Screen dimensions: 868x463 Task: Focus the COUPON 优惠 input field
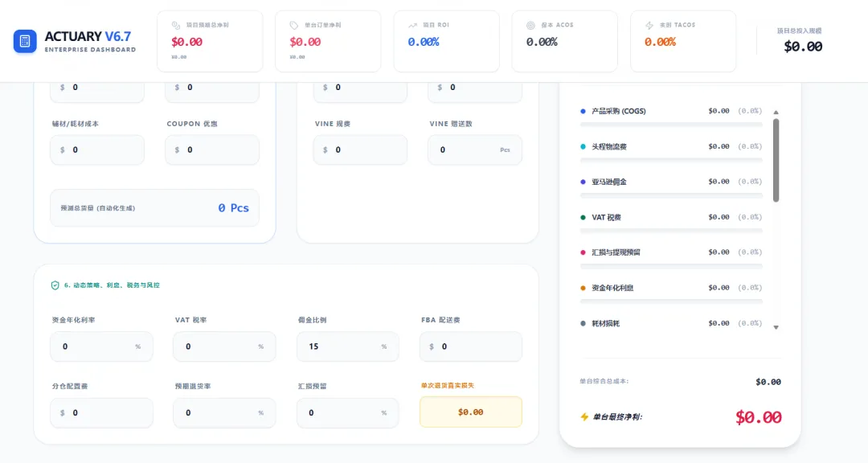(x=212, y=150)
